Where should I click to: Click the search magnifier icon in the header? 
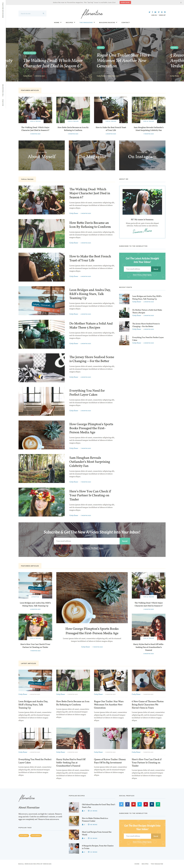[x=43, y=13]
